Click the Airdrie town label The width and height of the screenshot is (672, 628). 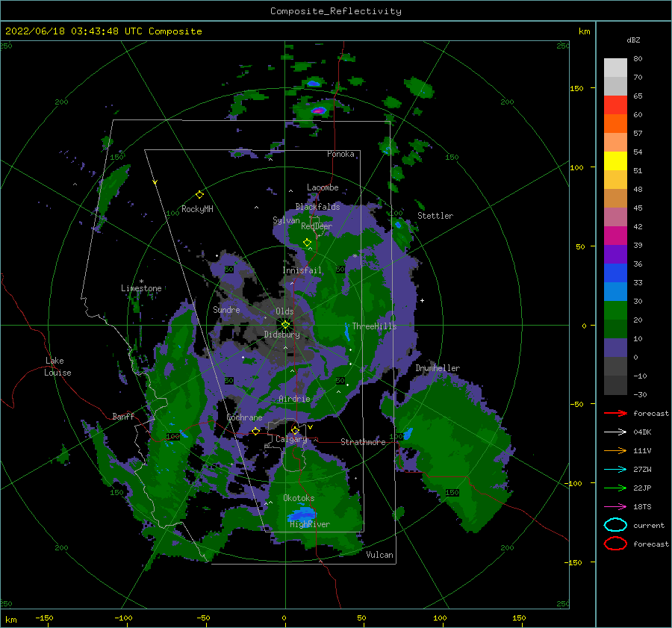click(x=294, y=399)
